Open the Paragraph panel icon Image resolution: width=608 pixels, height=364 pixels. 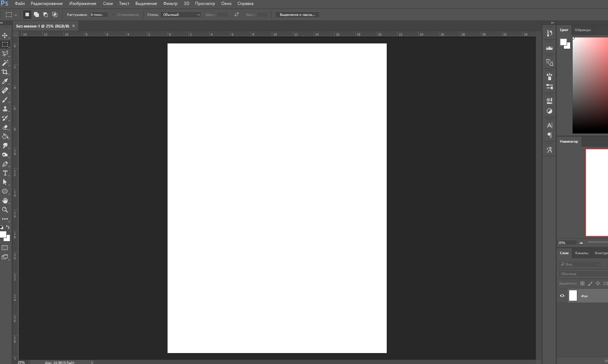point(549,135)
